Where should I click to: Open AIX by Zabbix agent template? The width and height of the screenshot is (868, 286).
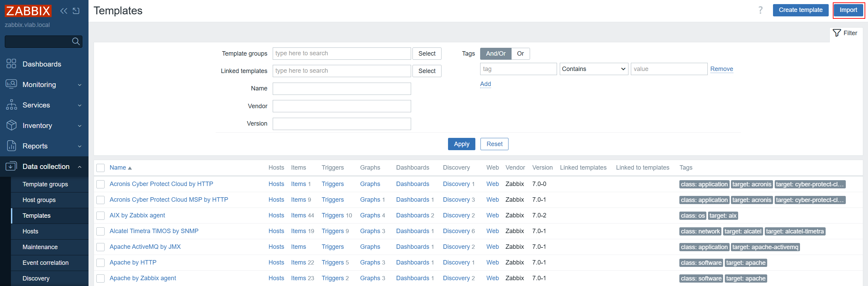137,216
